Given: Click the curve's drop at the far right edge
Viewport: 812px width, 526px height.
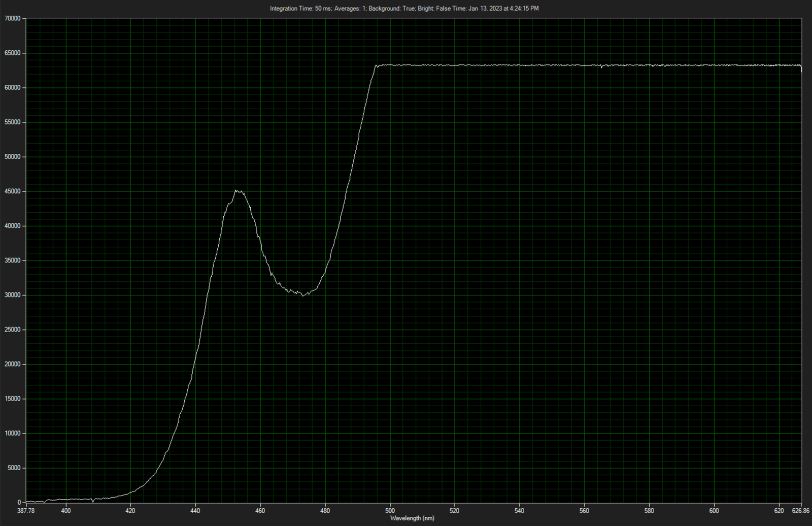Looking at the screenshot, I should 801,70.
